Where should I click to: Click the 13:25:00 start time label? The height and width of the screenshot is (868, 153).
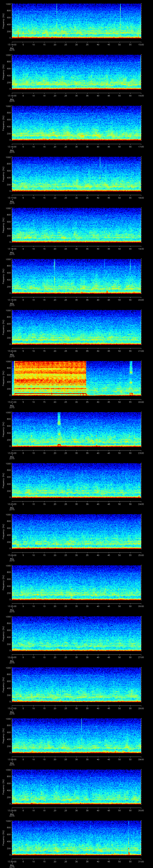click(12, 606)
